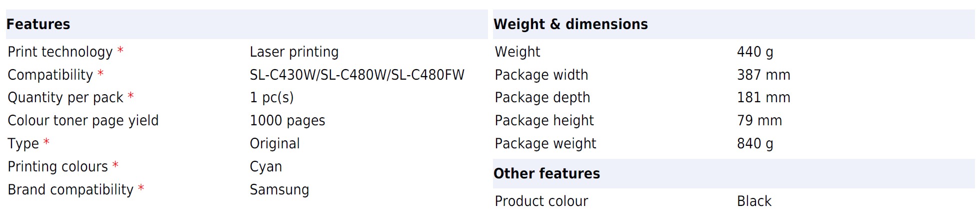The width and height of the screenshot is (980, 218).
Task: Select the Features section header
Action: coord(38,24)
